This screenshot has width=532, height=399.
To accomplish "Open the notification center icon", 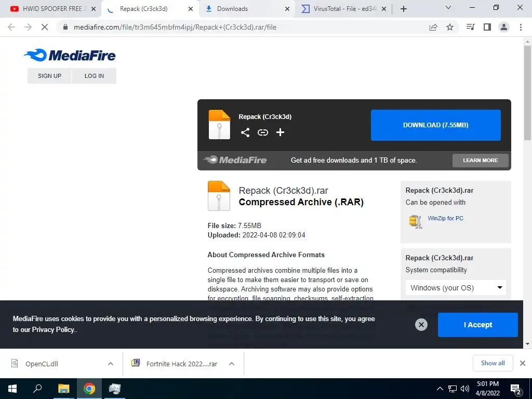I will pos(516,389).
